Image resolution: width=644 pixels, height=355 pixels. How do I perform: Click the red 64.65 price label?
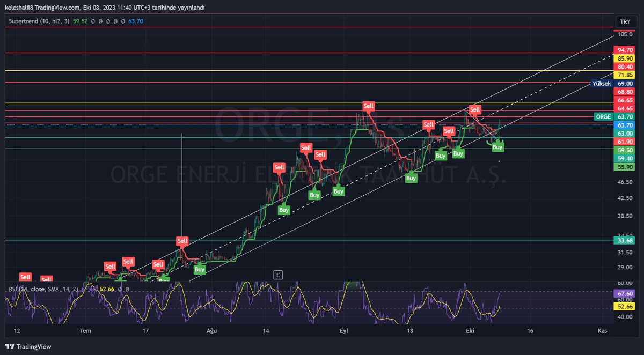pyautogui.click(x=625, y=108)
